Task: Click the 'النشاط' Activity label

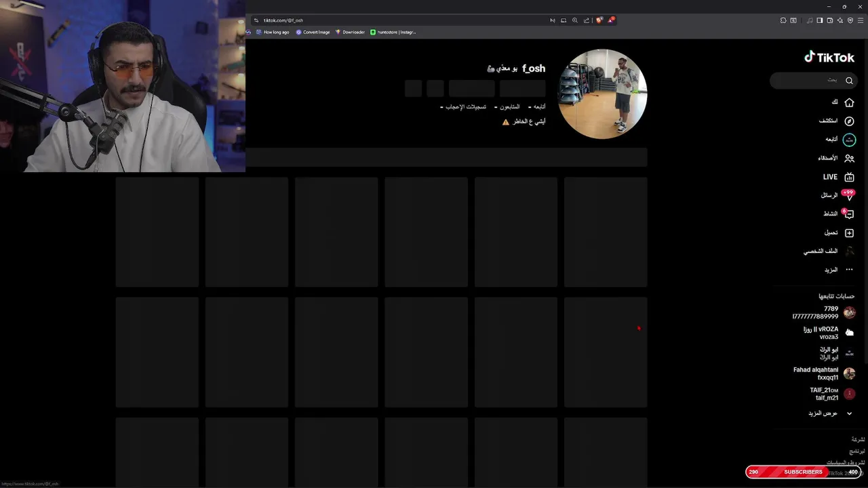Action: 831,214
